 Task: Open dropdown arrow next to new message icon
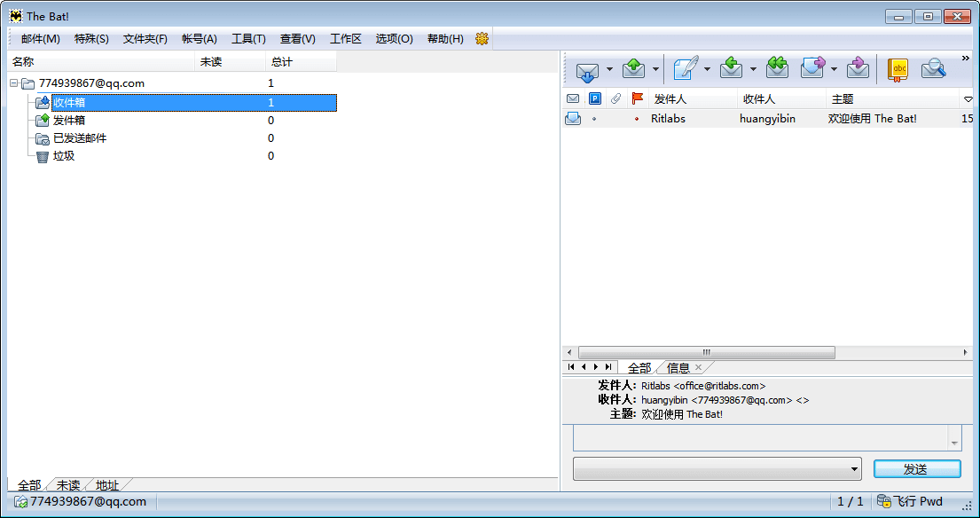[x=707, y=69]
